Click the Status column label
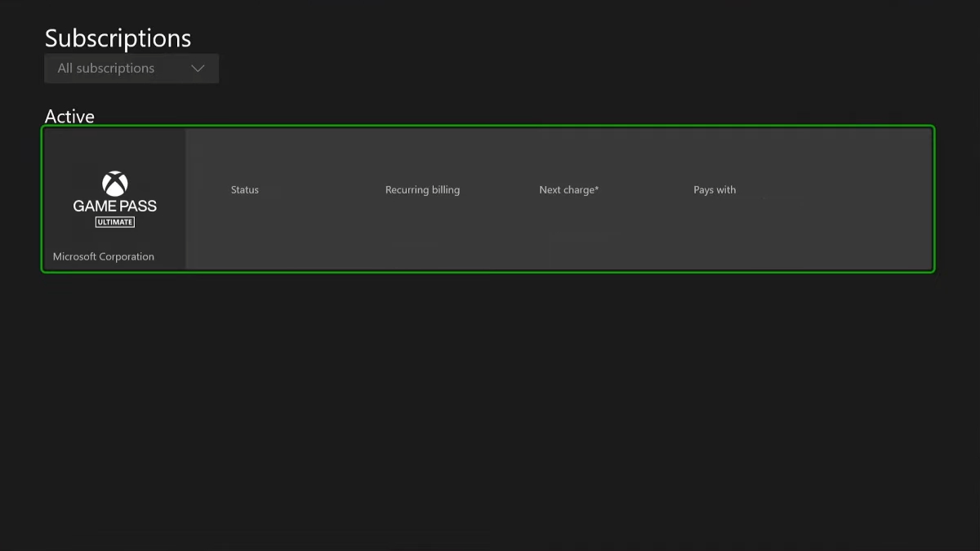980x551 pixels. [x=244, y=189]
